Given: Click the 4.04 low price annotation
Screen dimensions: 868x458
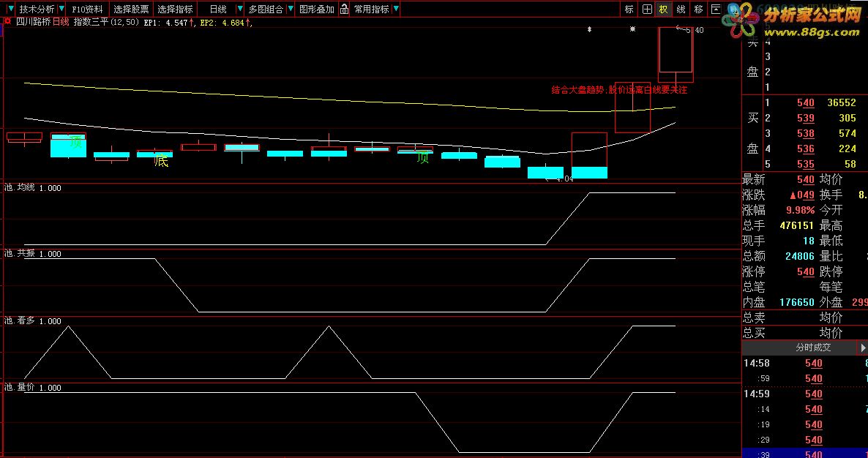Looking at the screenshot, I should [560, 179].
